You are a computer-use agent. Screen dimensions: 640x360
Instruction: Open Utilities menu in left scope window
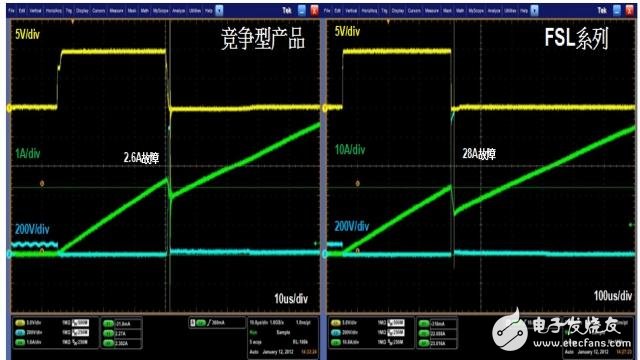[196, 11]
